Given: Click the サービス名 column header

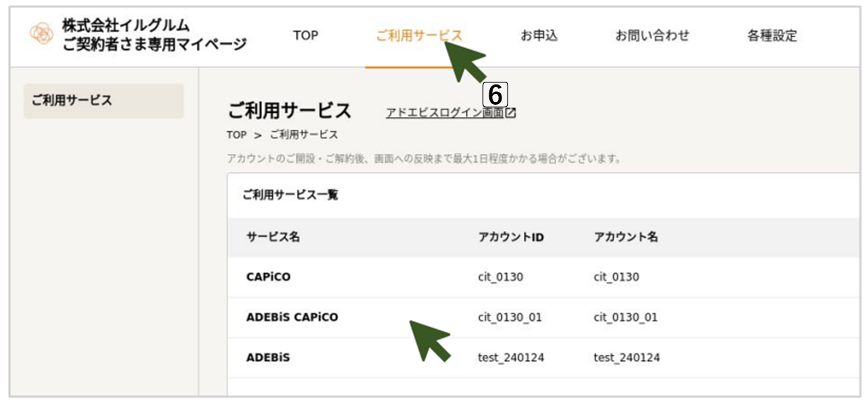Looking at the screenshot, I should click(273, 237).
